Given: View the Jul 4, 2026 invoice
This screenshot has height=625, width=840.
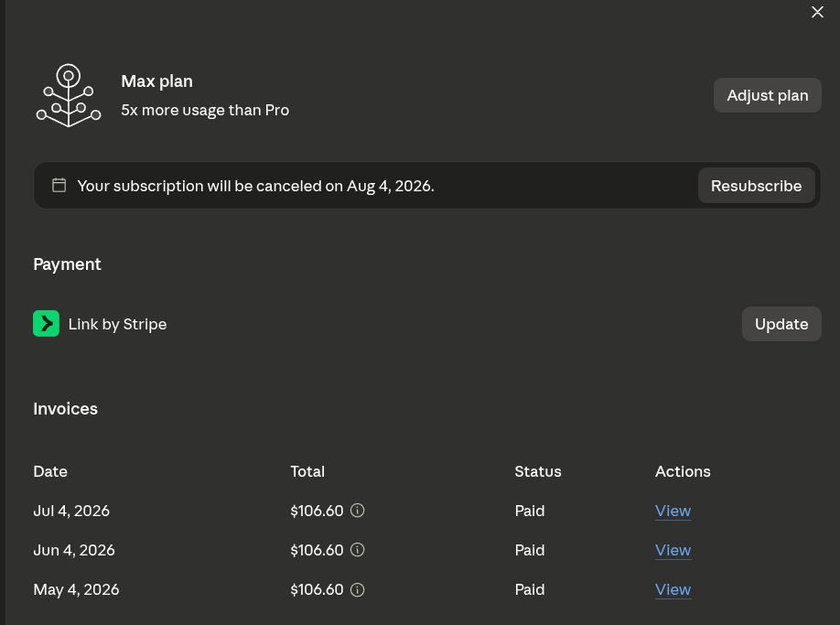Looking at the screenshot, I should pyautogui.click(x=673, y=511).
